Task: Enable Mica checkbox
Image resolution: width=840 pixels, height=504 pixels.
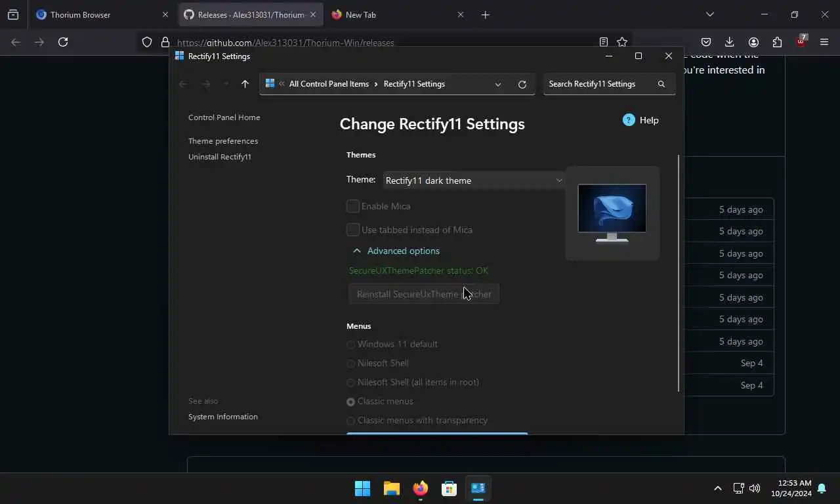Action: (353, 206)
